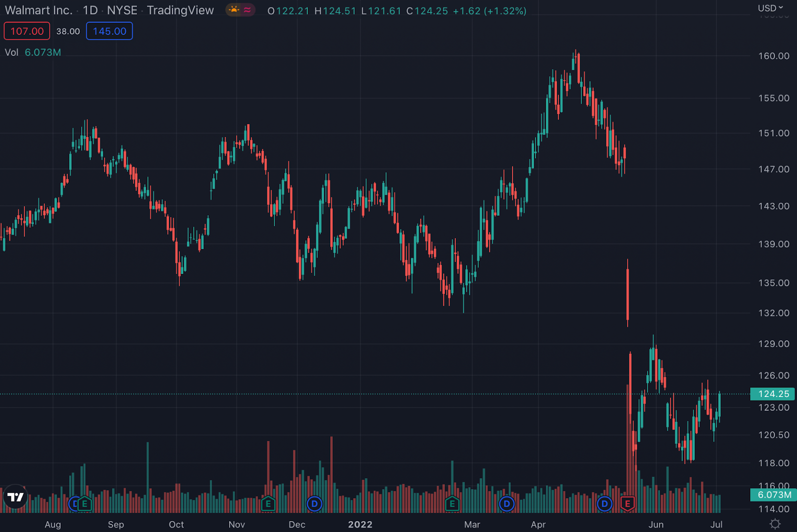Click the 155.00 price axis label
The image size is (797, 532).
pyautogui.click(x=774, y=98)
